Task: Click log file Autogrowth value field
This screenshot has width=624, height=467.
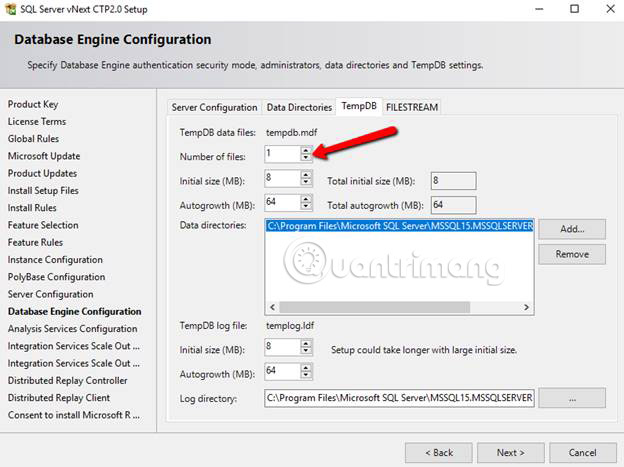Action: (283, 372)
